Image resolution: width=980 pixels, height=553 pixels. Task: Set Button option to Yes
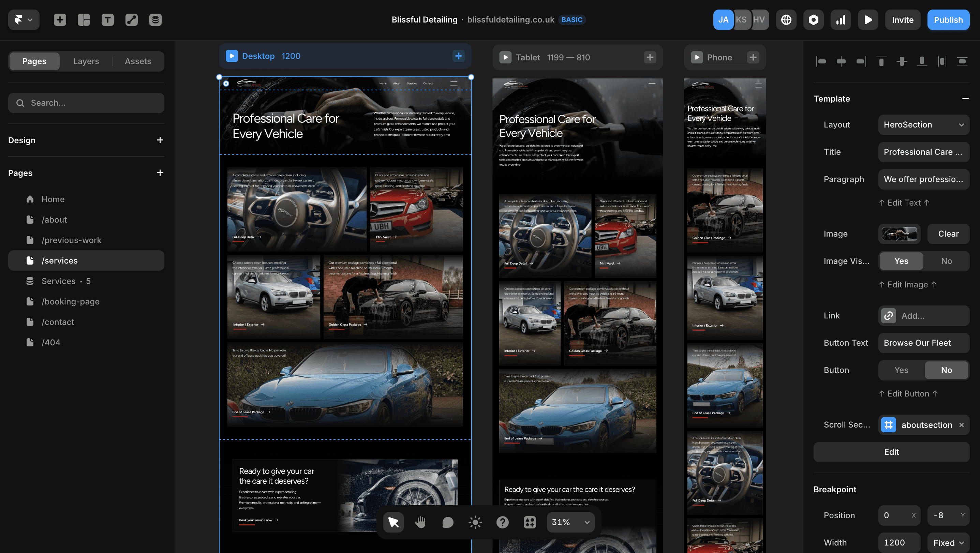[901, 370]
